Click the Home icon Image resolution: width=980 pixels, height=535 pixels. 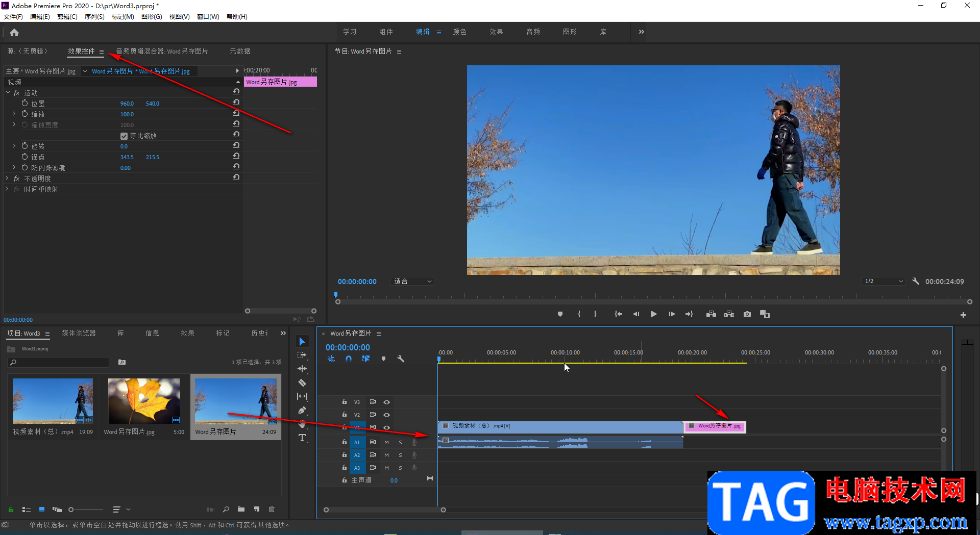(x=14, y=33)
